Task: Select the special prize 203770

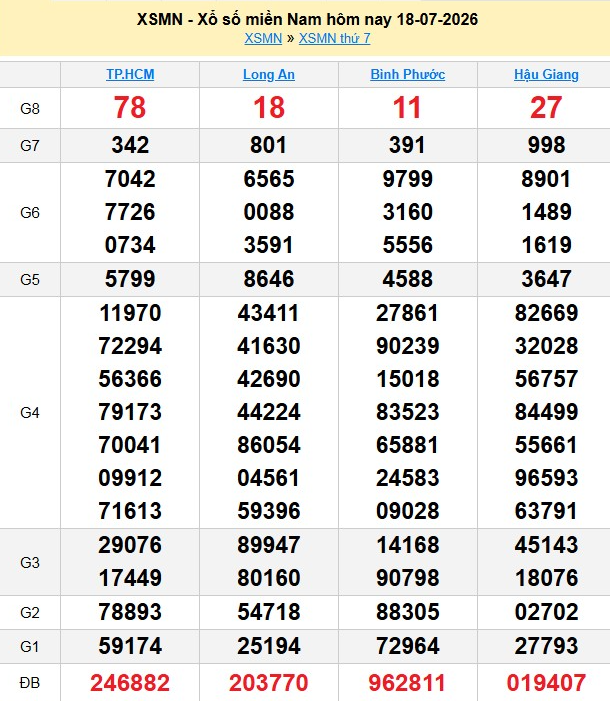Action: [269, 683]
